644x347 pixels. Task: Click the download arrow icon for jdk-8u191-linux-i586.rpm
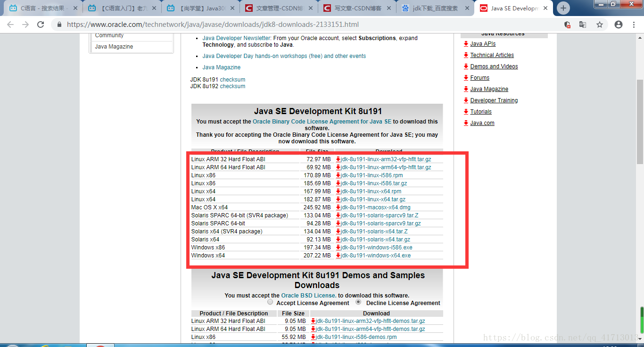[x=339, y=175]
